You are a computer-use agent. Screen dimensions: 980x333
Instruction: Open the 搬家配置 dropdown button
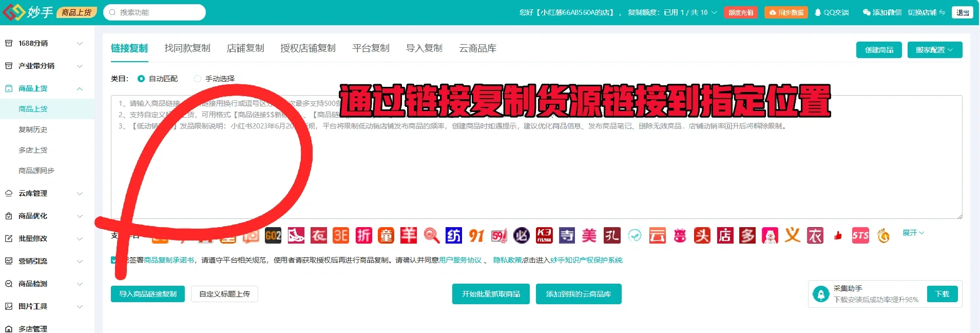pos(935,50)
